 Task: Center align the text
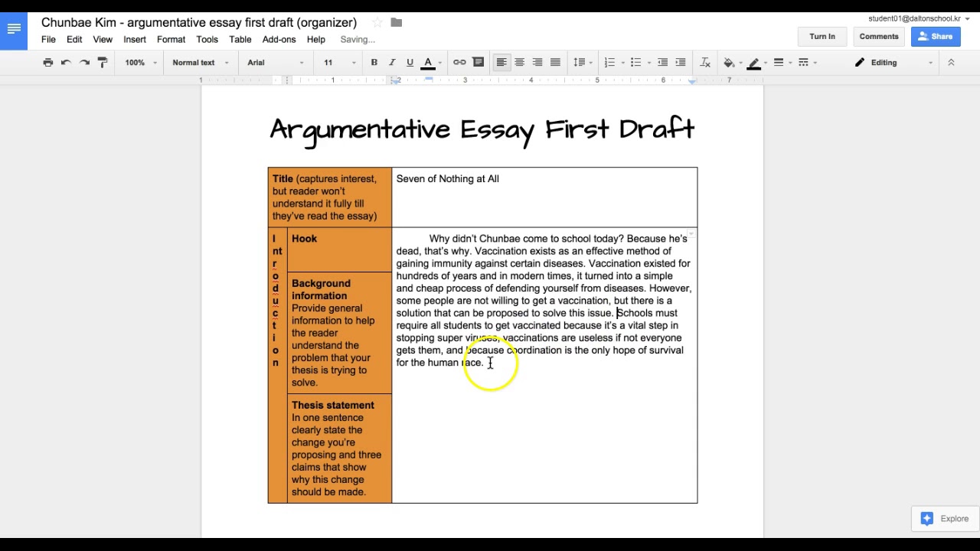tap(519, 63)
